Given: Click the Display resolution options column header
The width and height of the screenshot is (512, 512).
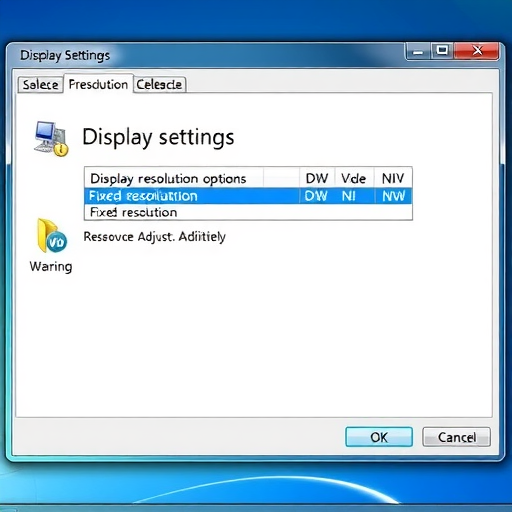Looking at the screenshot, I should click(174, 179).
